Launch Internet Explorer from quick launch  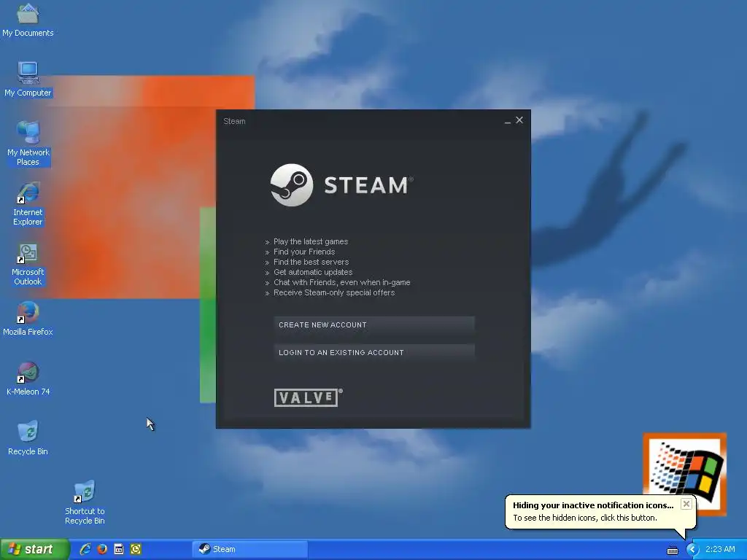click(x=85, y=549)
